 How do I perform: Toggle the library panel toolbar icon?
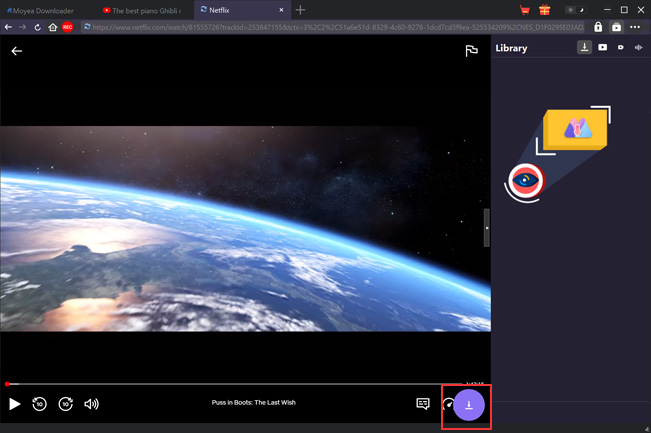pyautogui.click(x=616, y=27)
